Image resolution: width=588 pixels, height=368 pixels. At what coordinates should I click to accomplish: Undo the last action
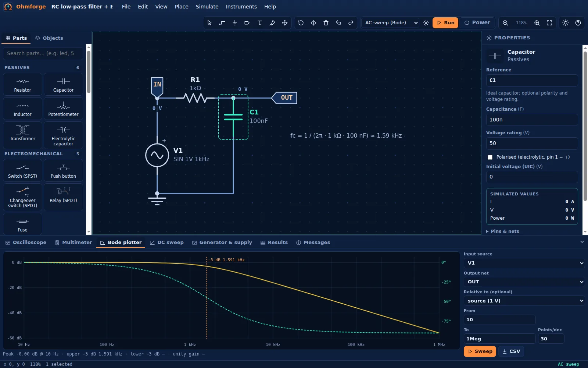pyautogui.click(x=338, y=23)
